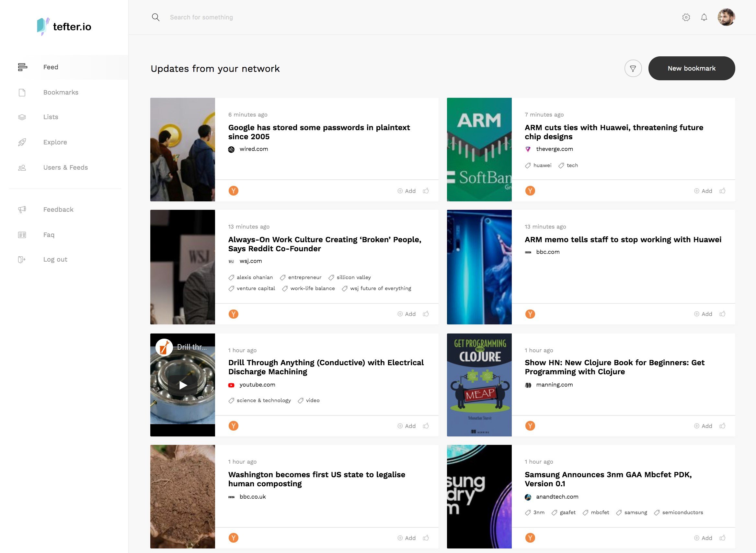Open the Google passwords plaintext headline
The height and width of the screenshot is (553, 756).
319,132
